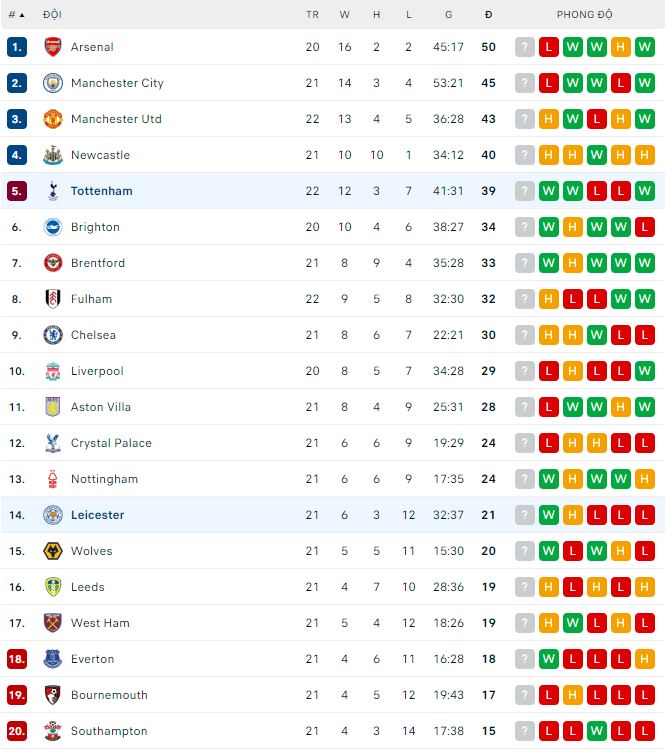Screen dimensions: 668x752
Task: Click the PHONG ĐỘ form column header
Action: click(585, 15)
